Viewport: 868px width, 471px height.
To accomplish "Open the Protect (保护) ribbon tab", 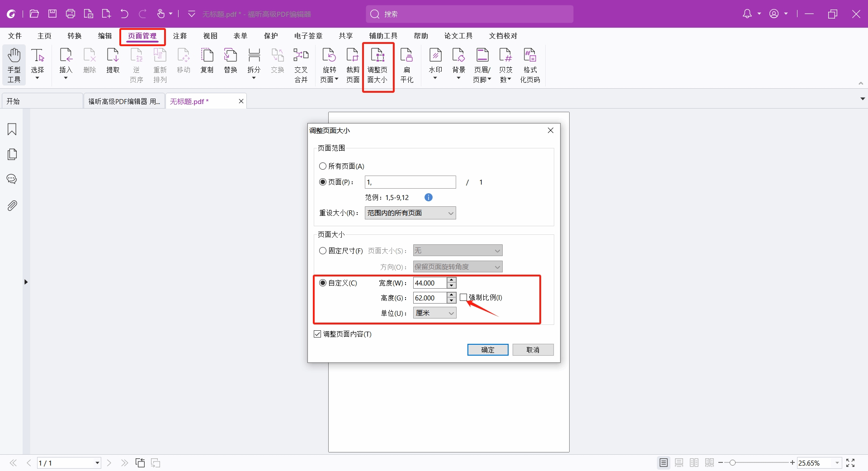I will (x=271, y=36).
